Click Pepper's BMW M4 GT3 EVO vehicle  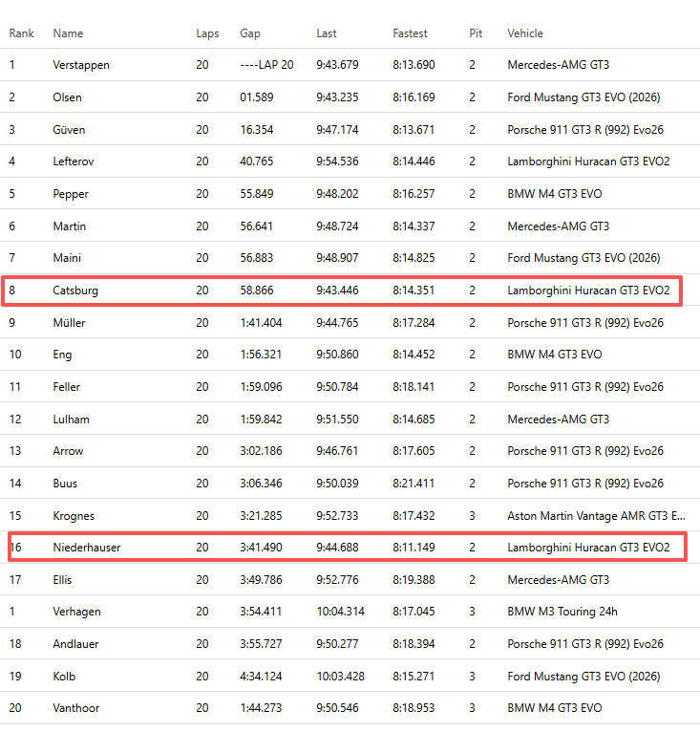click(x=555, y=194)
